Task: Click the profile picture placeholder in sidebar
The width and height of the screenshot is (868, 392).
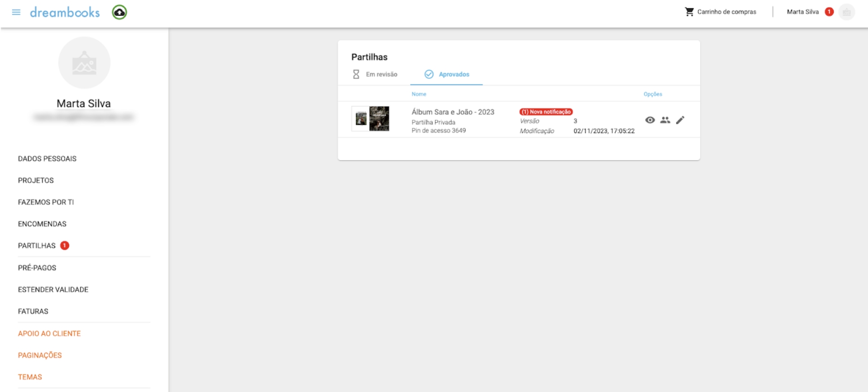Action: (x=84, y=63)
